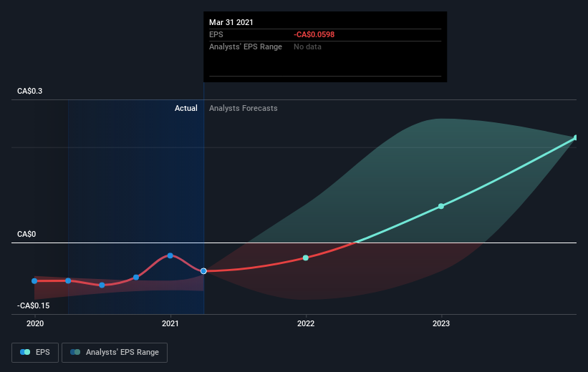This screenshot has height=372, width=588.
Task: Click the 2022 x-axis label
Action: (306, 323)
